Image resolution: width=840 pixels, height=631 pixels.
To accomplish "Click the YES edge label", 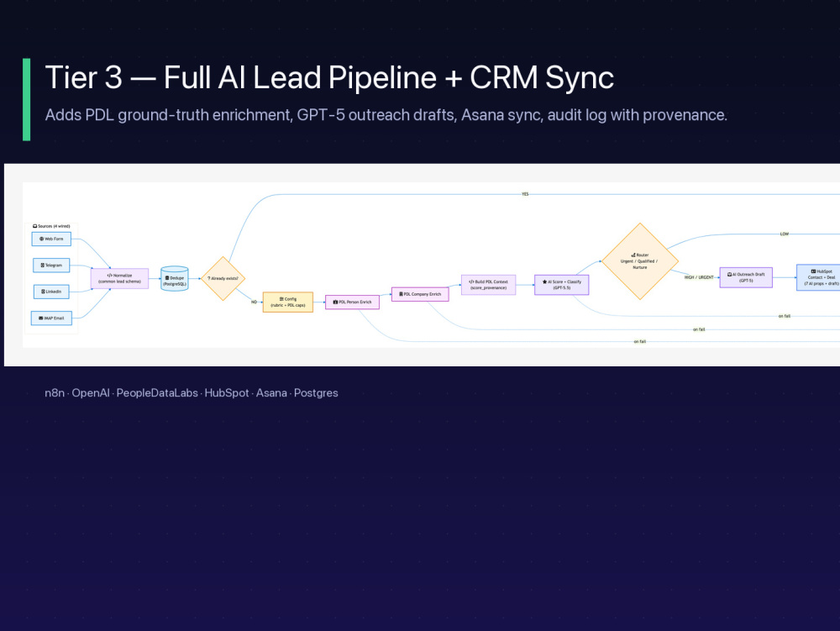I will 525,194.
